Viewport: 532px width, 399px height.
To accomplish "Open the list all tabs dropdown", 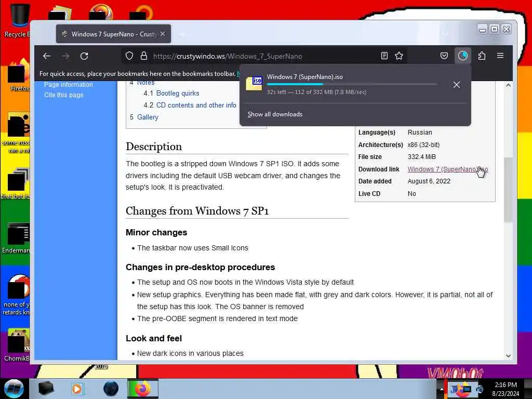I will [445, 34].
